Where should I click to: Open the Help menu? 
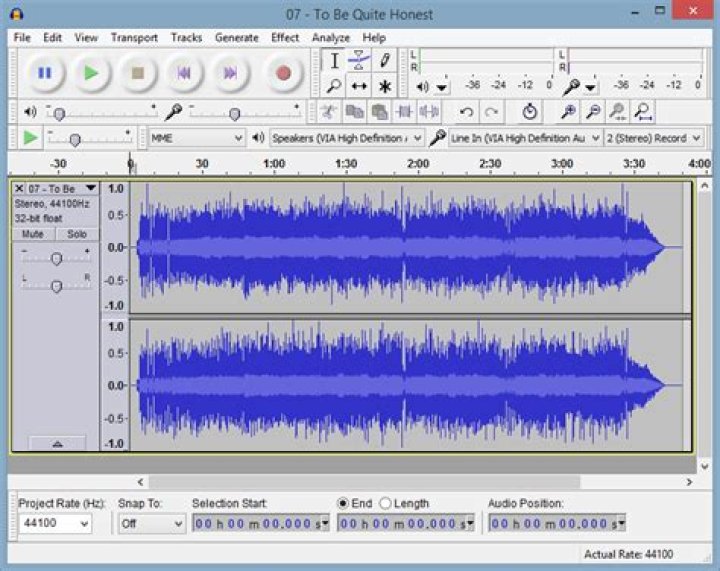[374, 38]
